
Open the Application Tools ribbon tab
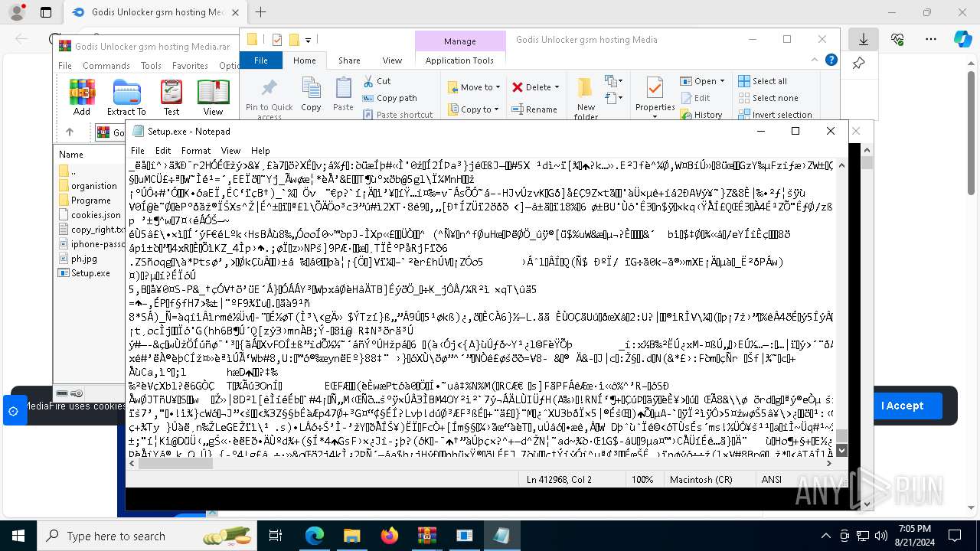[x=460, y=60]
